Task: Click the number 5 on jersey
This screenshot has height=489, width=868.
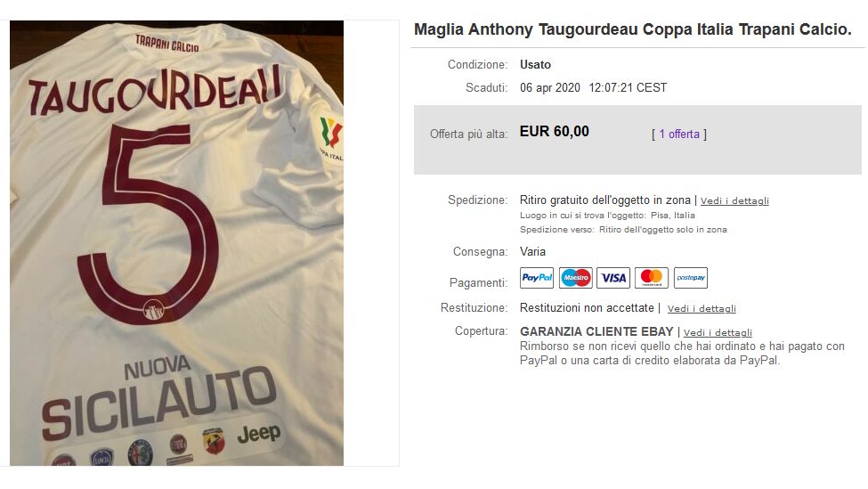Action: pos(148,224)
